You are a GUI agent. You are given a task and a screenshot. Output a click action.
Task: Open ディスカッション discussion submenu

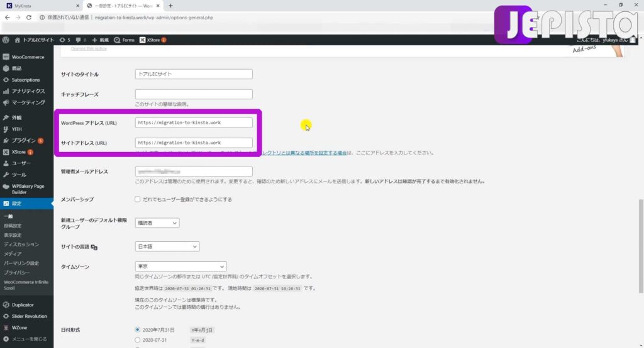(x=21, y=244)
